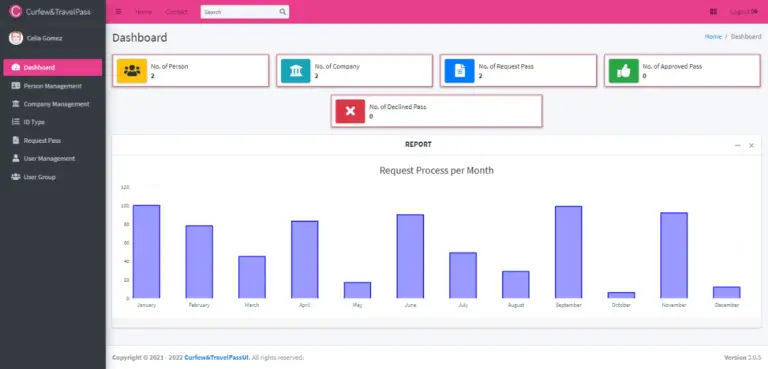Click the Dashboard gauge icon in sidebar
768x369 pixels.
16,68
